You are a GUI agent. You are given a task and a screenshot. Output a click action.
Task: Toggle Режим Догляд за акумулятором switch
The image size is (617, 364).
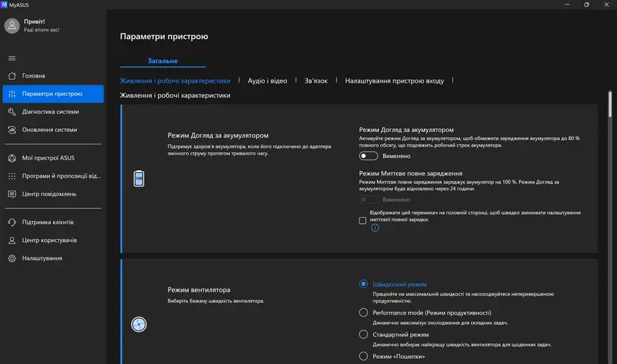368,156
